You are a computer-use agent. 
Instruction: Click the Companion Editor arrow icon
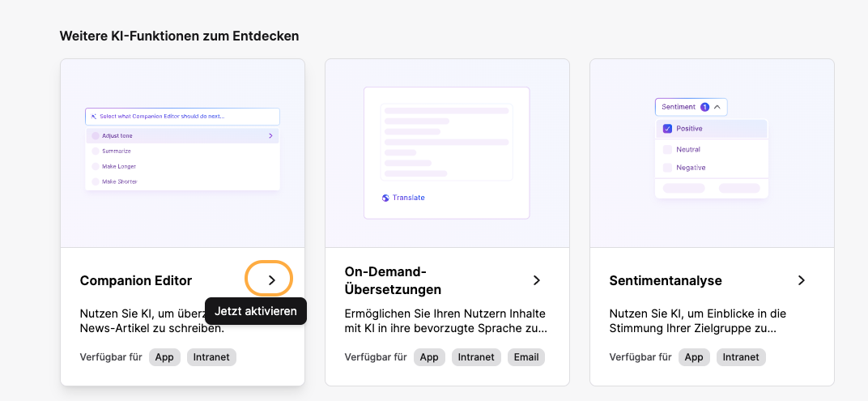(x=271, y=280)
